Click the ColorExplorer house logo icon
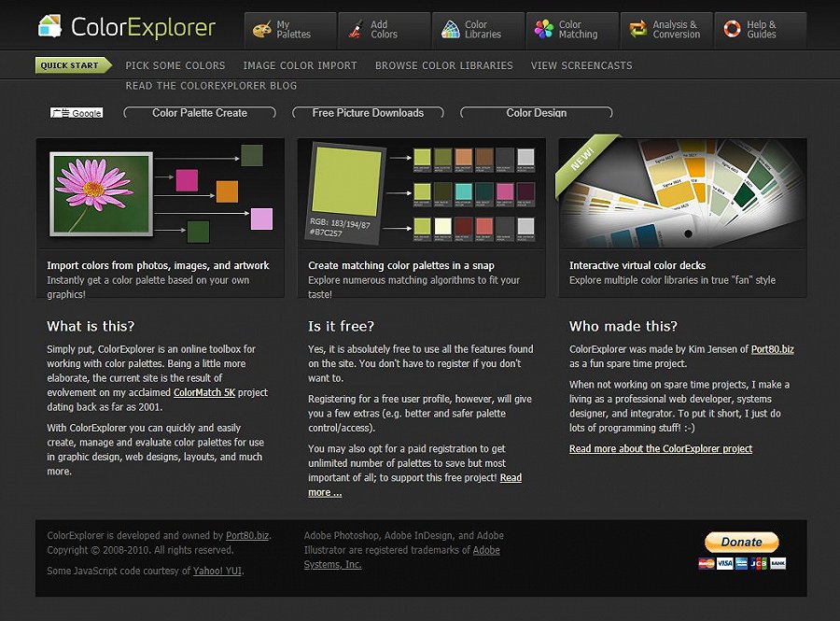The image size is (840, 621). [49, 26]
